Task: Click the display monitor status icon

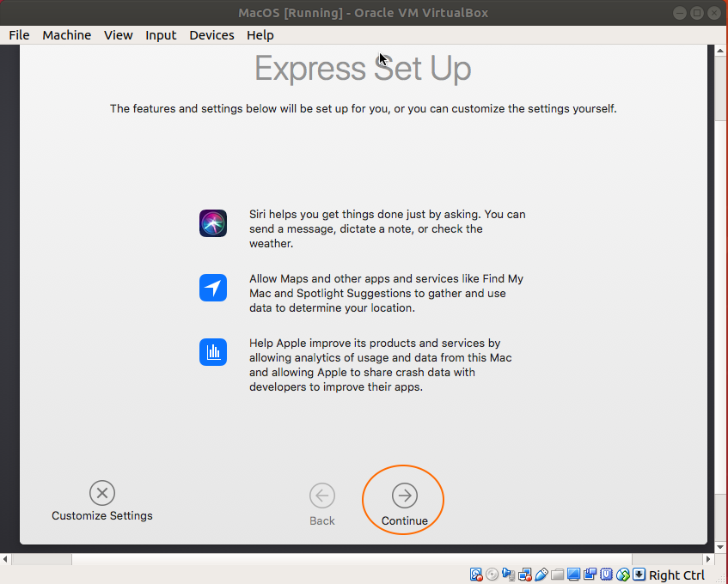Action: tap(574, 575)
